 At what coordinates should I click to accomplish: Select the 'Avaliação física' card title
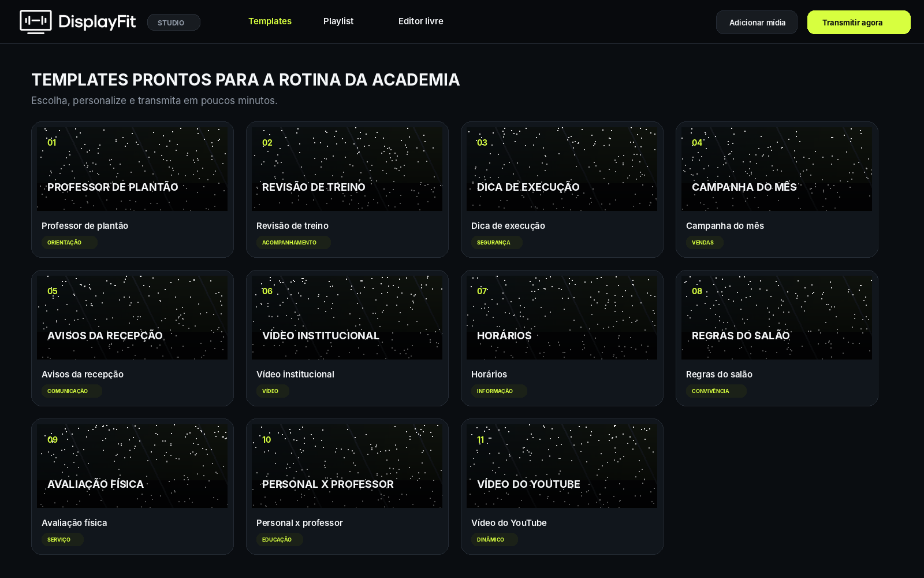[74, 523]
